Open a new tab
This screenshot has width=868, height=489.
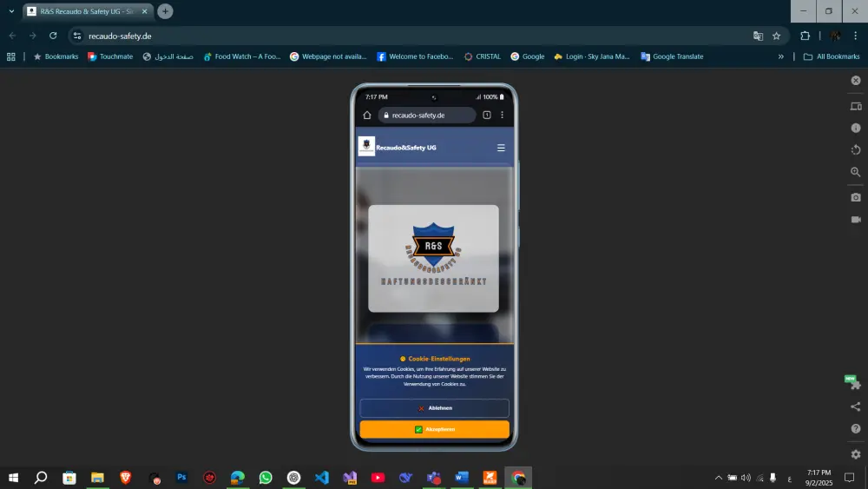165,11
